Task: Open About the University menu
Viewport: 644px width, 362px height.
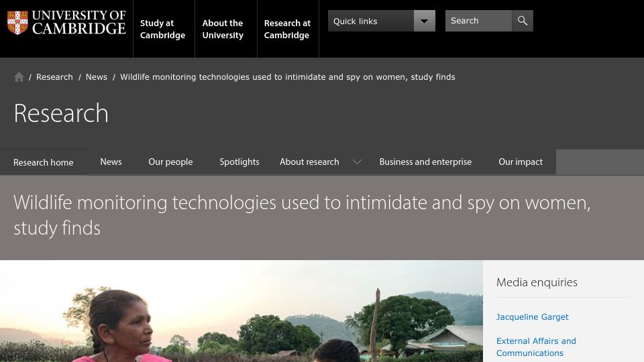Action: (223, 29)
